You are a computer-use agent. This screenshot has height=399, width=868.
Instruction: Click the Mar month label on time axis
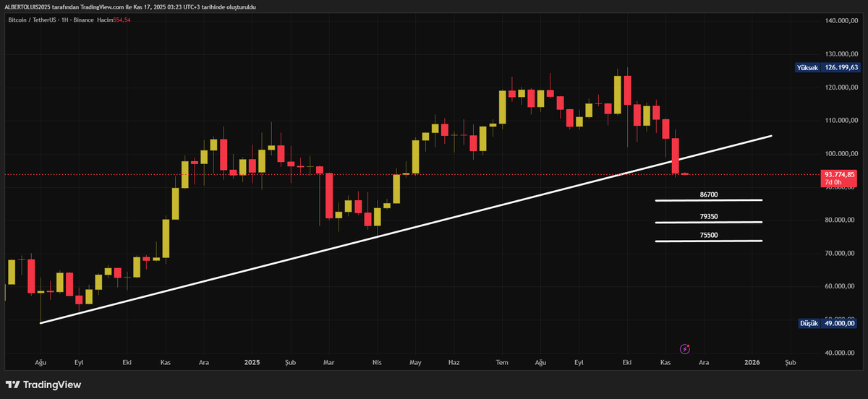(329, 361)
